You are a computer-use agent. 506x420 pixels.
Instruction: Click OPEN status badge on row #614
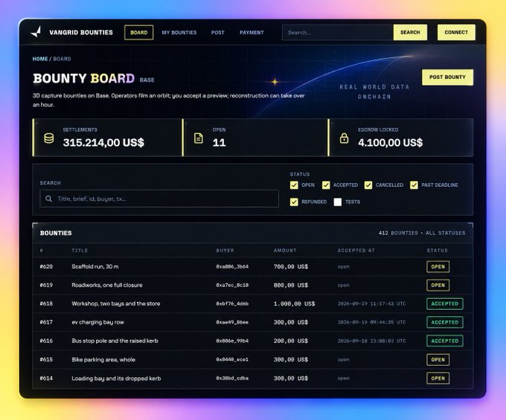click(x=438, y=378)
